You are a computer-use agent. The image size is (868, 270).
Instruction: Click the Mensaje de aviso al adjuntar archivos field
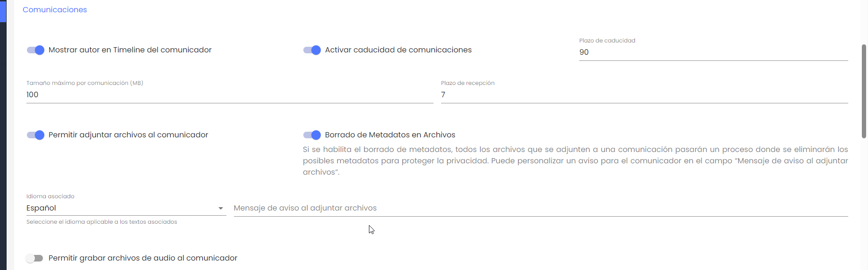pyautogui.click(x=540, y=208)
